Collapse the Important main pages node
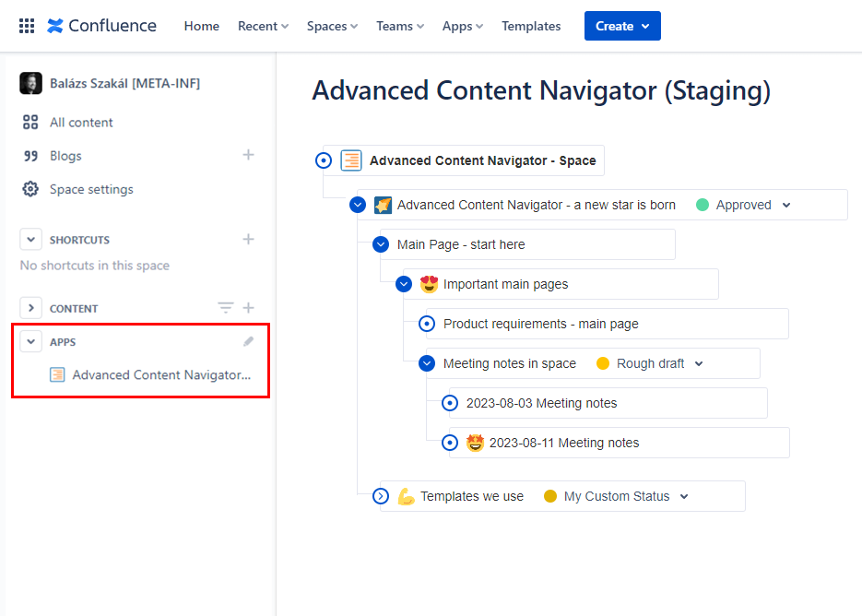862x616 pixels. click(x=404, y=284)
